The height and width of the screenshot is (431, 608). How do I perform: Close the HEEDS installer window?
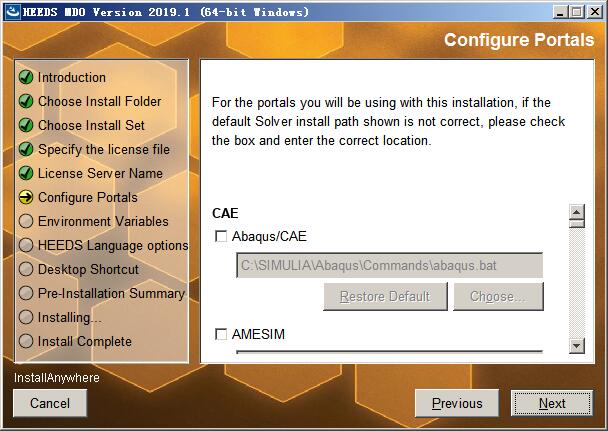pyautogui.click(x=594, y=12)
